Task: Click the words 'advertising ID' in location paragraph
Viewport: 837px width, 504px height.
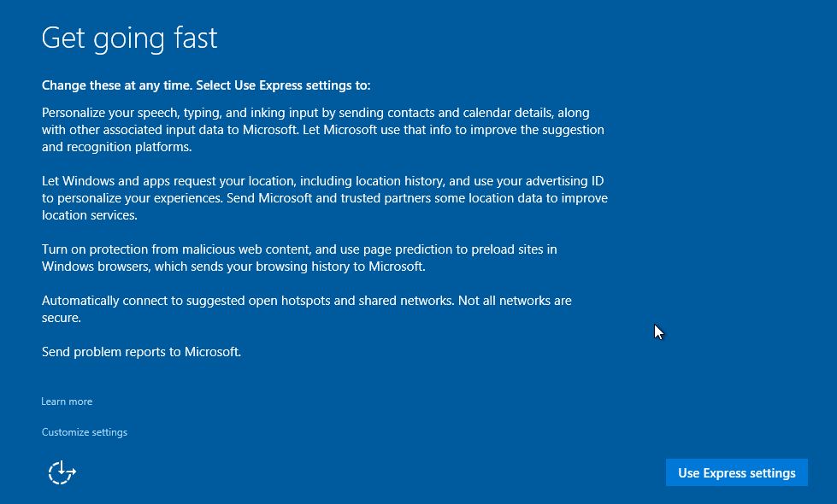Action: coord(565,181)
